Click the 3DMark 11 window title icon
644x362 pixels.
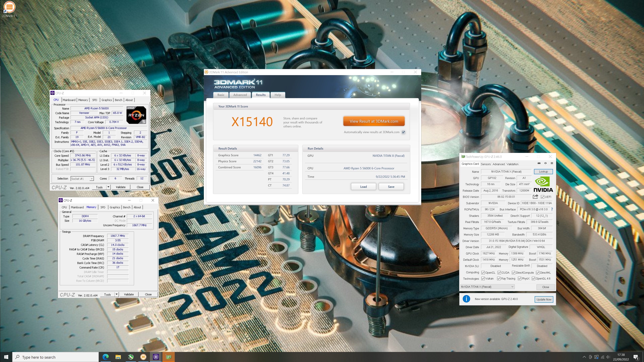206,72
